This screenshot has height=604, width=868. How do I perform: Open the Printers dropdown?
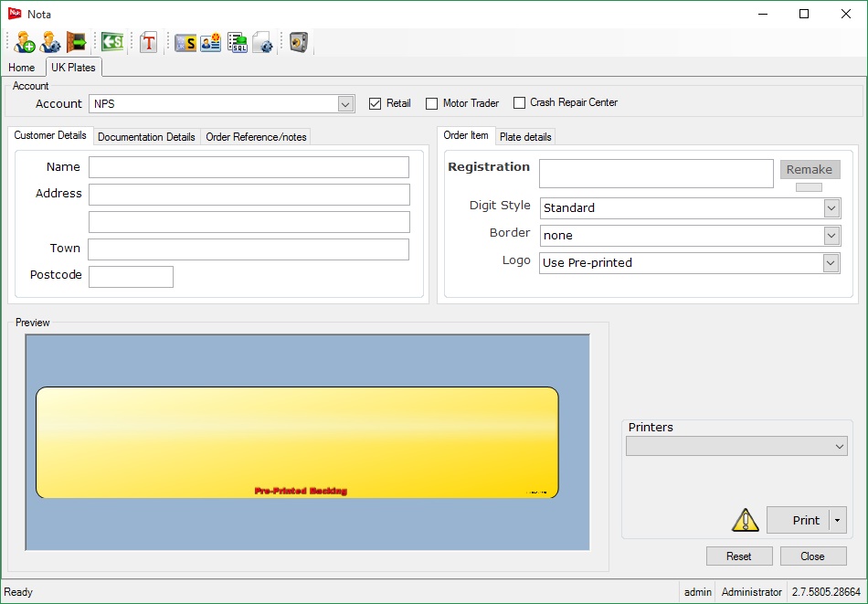tap(736, 446)
